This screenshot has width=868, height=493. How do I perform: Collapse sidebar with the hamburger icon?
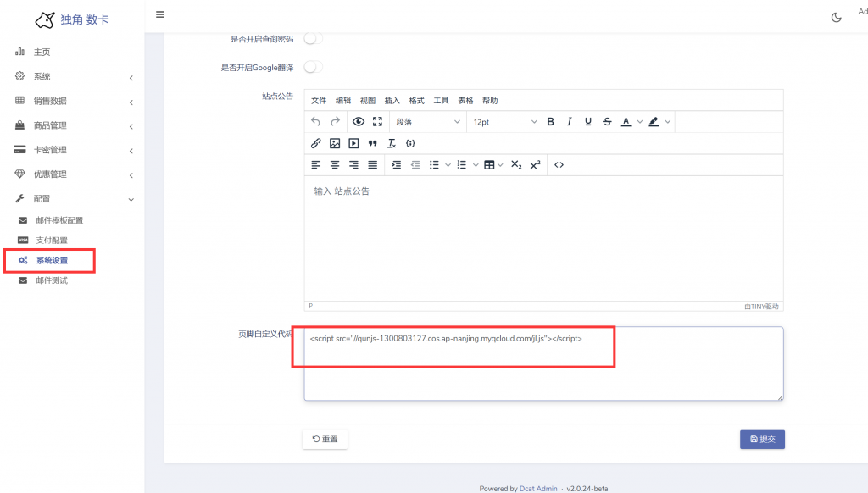pyautogui.click(x=160, y=14)
